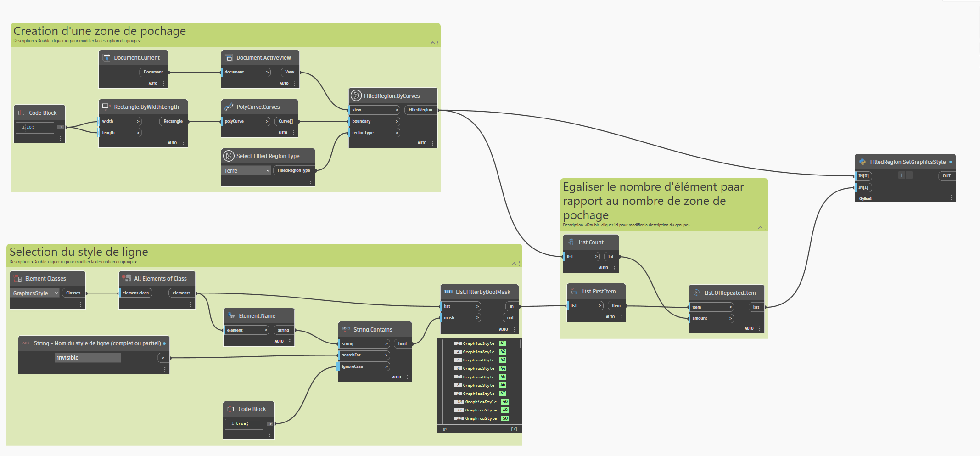Open the Terre filled region type dropdown
The image size is (980, 456).
coord(246,170)
